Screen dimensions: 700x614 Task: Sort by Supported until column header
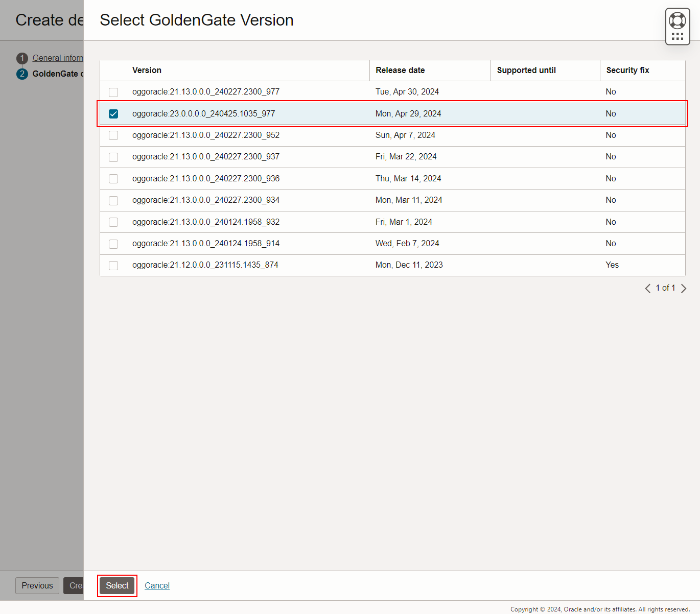526,70
